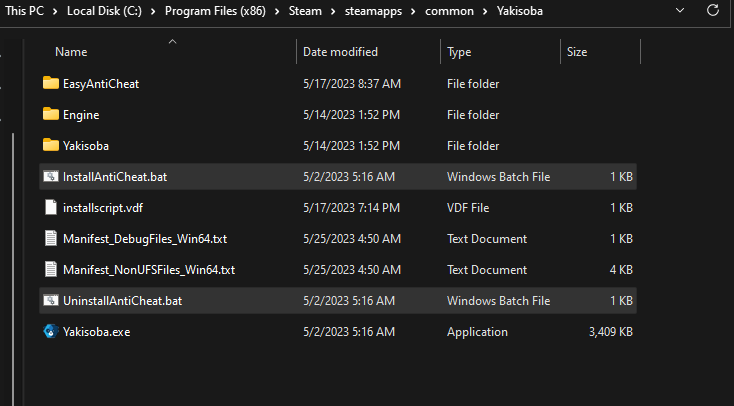
Task: Select the EasyAntiCheat folder icon
Action: [51, 83]
